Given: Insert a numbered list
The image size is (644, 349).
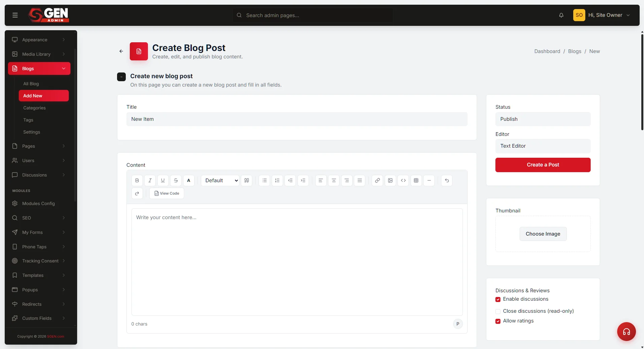Looking at the screenshot, I should pyautogui.click(x=277, y=181).
